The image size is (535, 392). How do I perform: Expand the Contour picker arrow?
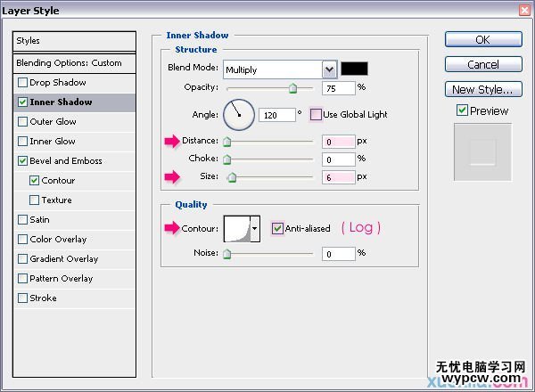tap(255, 229)
